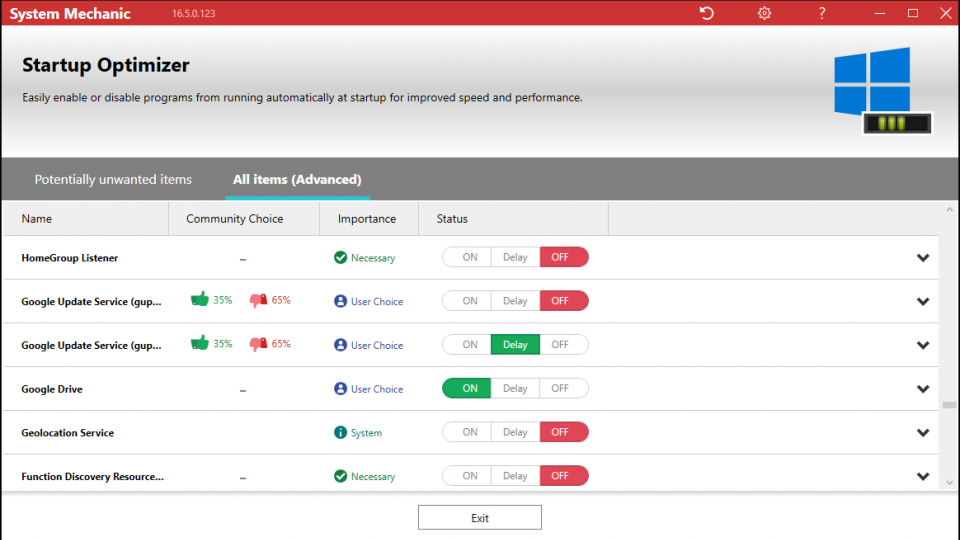
Task: Expand first Google Update Service row chevron
Action: (x=923, y=301)
